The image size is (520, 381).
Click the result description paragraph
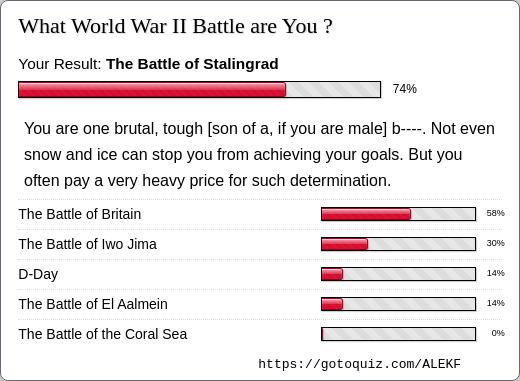pos(259,154)
